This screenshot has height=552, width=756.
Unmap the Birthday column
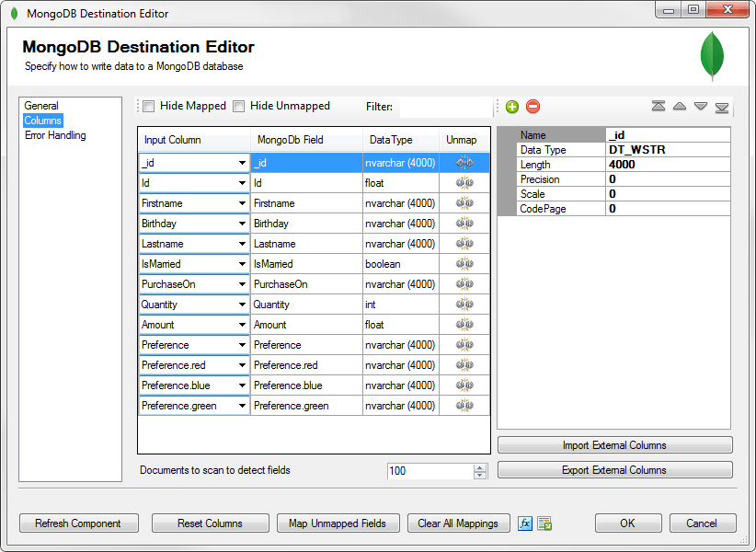point(464,224)
